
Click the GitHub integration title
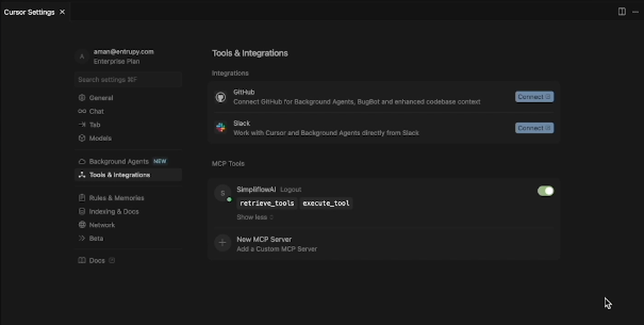point(244,92)
